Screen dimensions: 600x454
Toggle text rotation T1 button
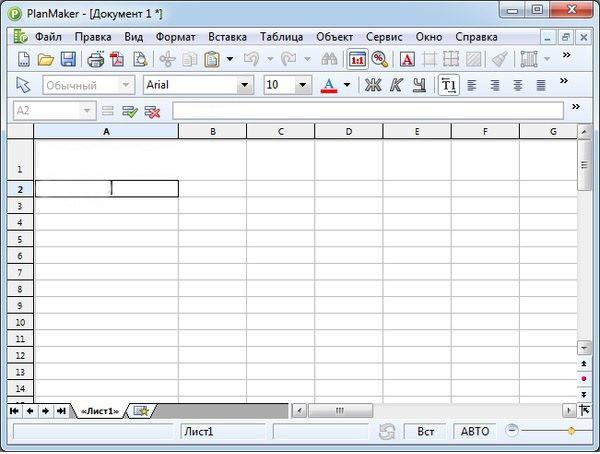tap(448, 85)
